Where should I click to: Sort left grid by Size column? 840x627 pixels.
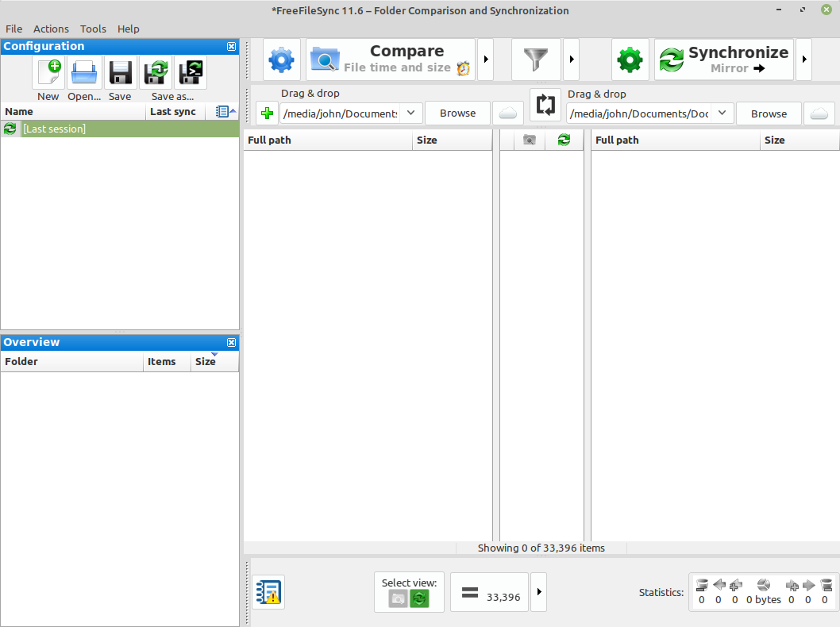(452, 140)
